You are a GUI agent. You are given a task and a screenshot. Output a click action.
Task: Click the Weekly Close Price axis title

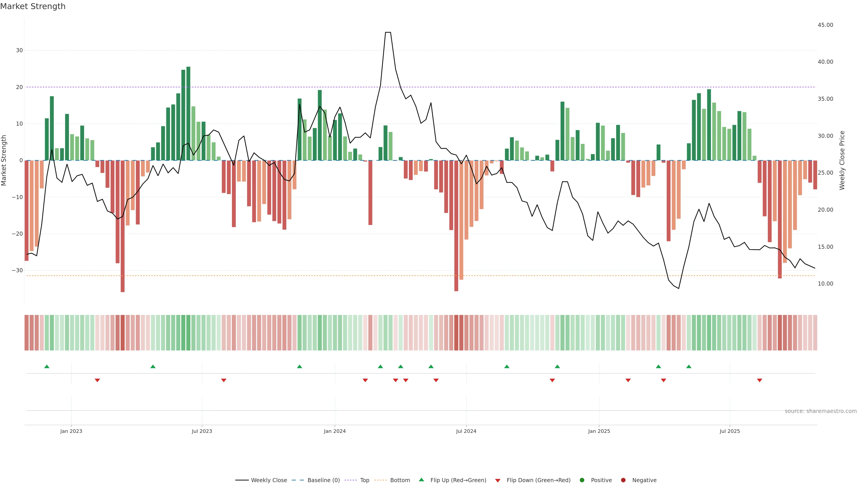[x=842, y=160]
